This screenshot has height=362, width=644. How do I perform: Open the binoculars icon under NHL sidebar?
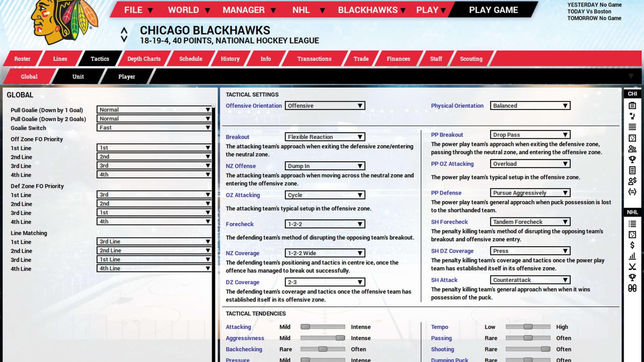632,288
